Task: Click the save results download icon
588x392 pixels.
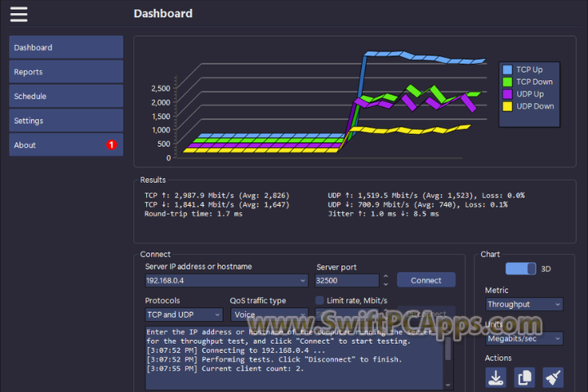Action: pyautogui.click(x=496, y=377)
